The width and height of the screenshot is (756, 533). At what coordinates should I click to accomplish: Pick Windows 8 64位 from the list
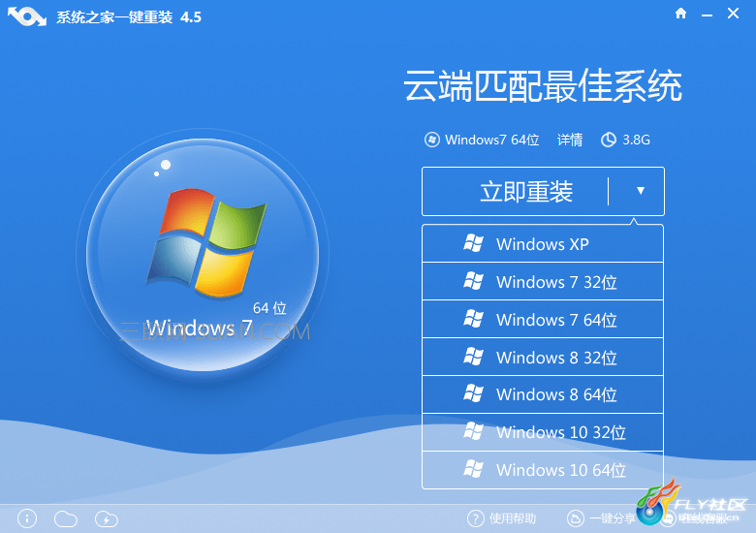pyautogui.click(x=543, y=394)
